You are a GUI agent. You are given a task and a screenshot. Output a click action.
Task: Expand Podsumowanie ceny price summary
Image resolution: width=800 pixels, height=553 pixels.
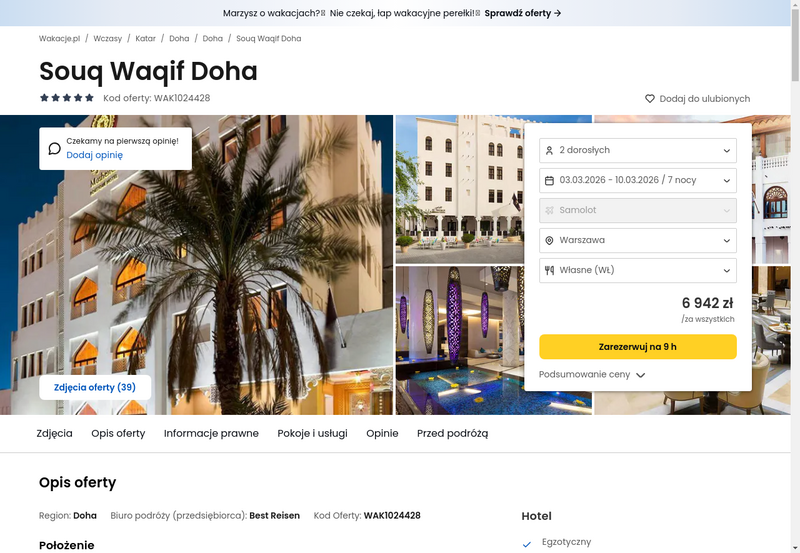(592, 374)
